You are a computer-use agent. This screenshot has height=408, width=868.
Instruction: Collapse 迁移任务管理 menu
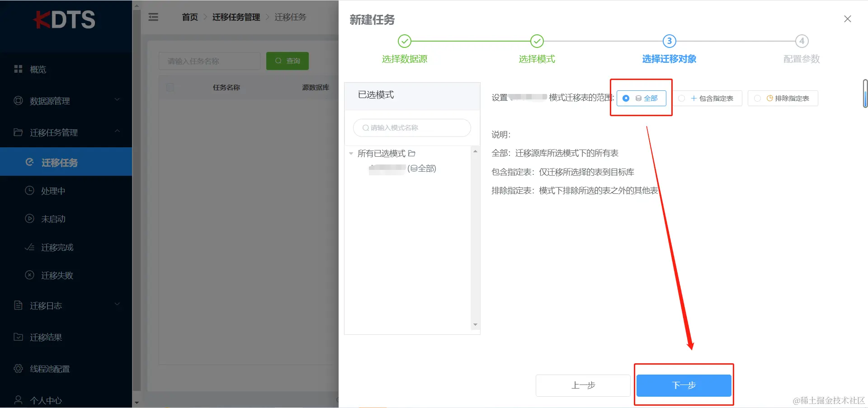click(x=66, y=132)
